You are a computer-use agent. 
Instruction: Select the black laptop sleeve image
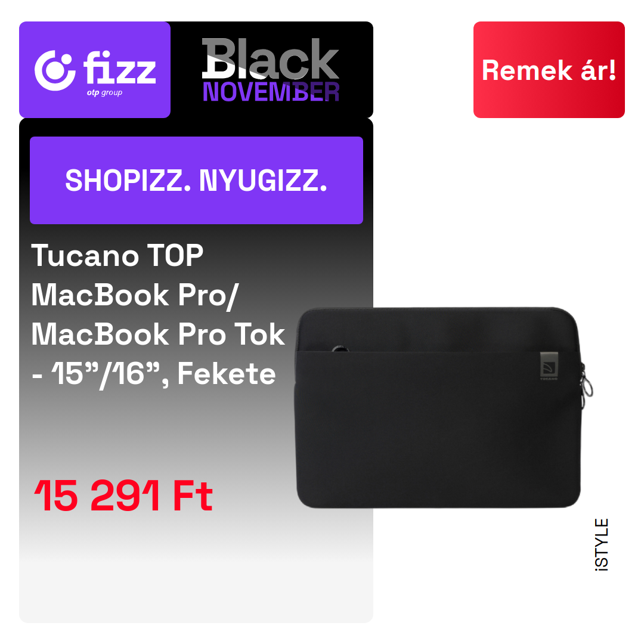tap(442, 407)
